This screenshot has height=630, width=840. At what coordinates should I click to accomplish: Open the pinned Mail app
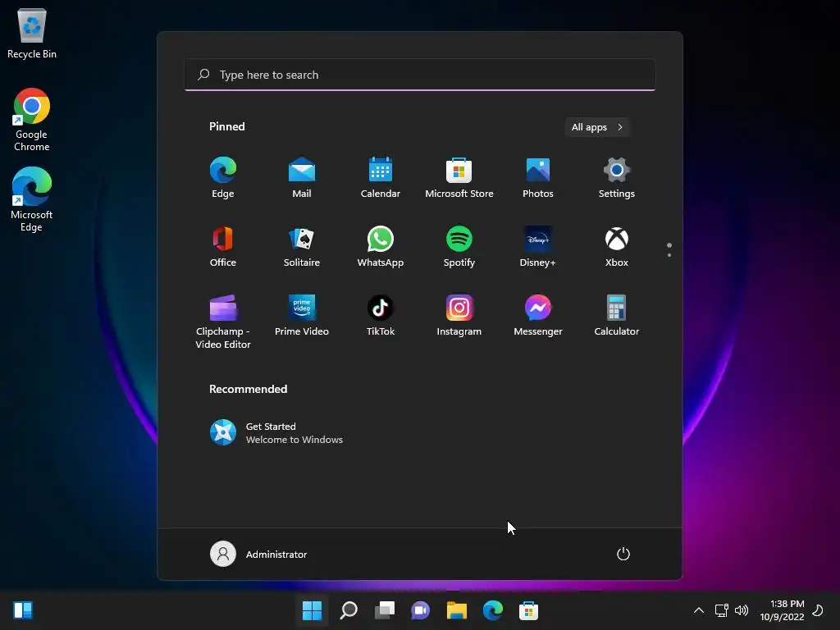[302, 178]
